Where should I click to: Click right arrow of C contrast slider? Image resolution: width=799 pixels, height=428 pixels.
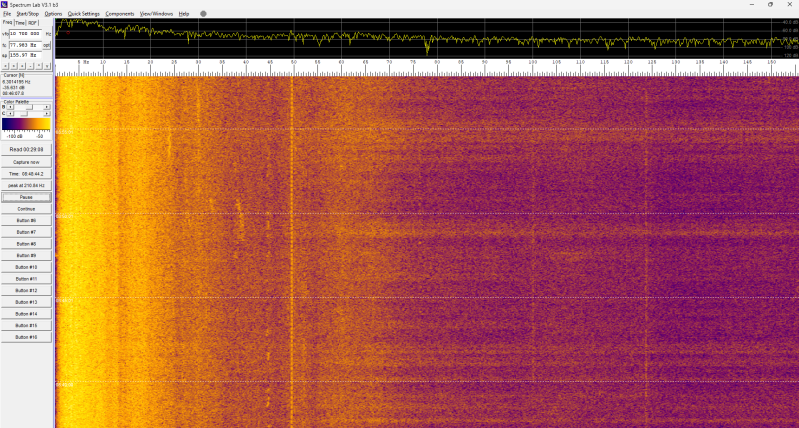(x=46, y=114)
